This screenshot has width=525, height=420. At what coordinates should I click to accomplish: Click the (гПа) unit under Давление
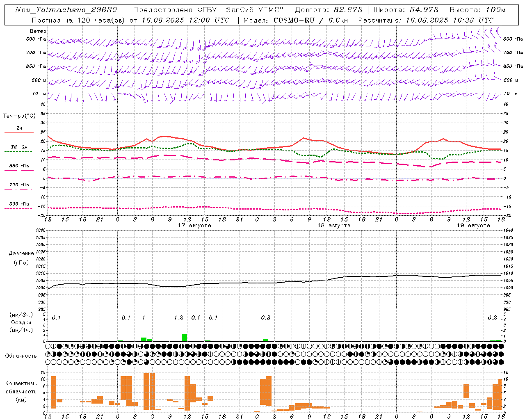point(21,262)
